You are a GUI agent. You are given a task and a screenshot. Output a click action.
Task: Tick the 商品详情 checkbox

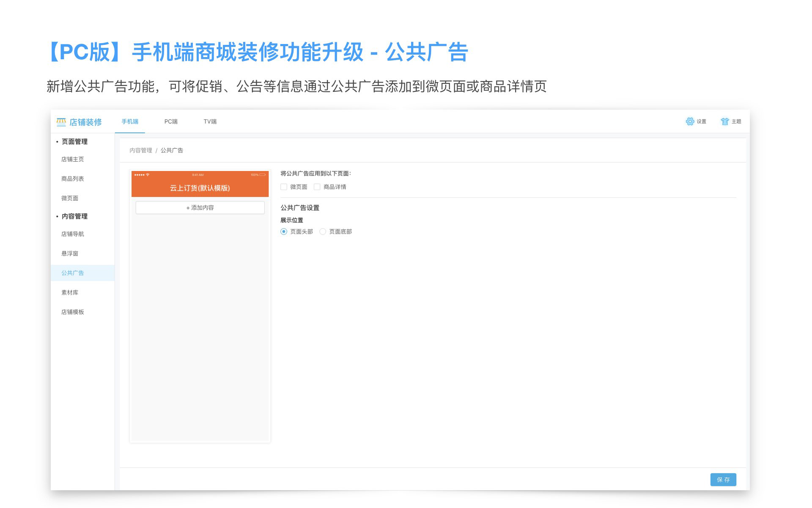(317, 187)
